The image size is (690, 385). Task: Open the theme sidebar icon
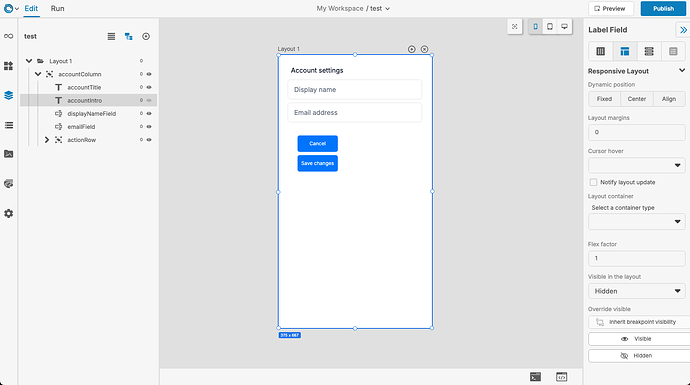tap(8, 183)
